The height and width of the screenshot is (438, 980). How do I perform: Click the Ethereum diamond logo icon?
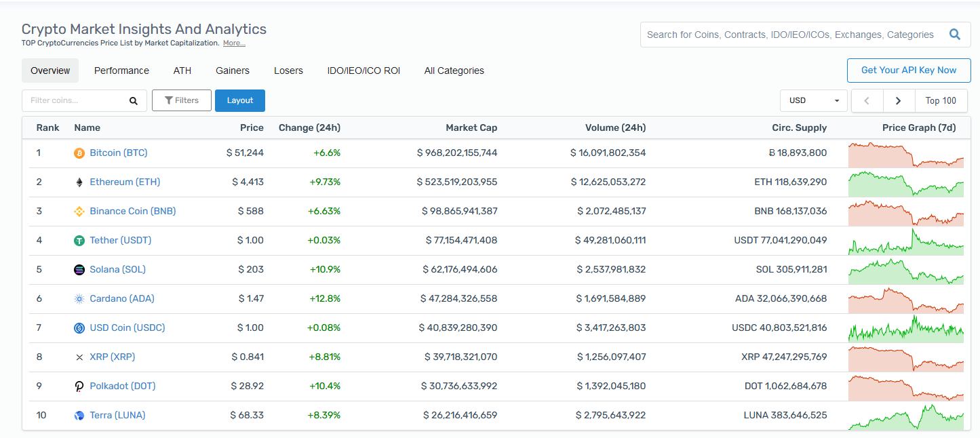coord(79,182)
